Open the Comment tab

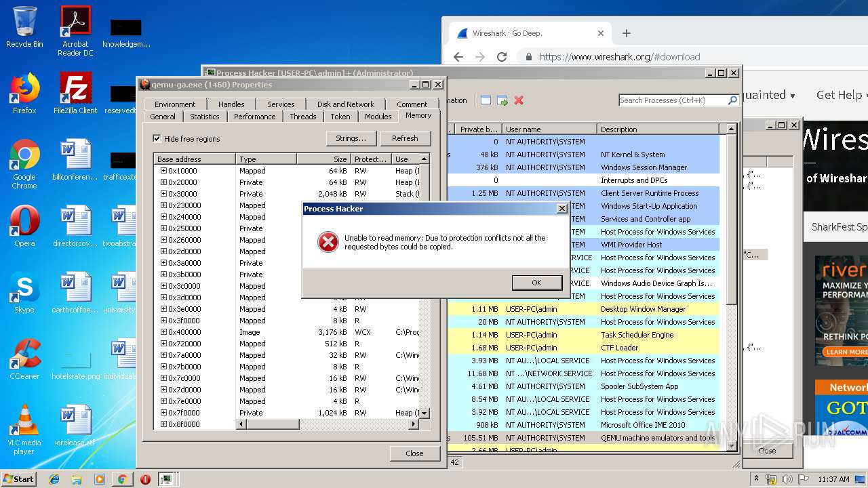point(412,104)
